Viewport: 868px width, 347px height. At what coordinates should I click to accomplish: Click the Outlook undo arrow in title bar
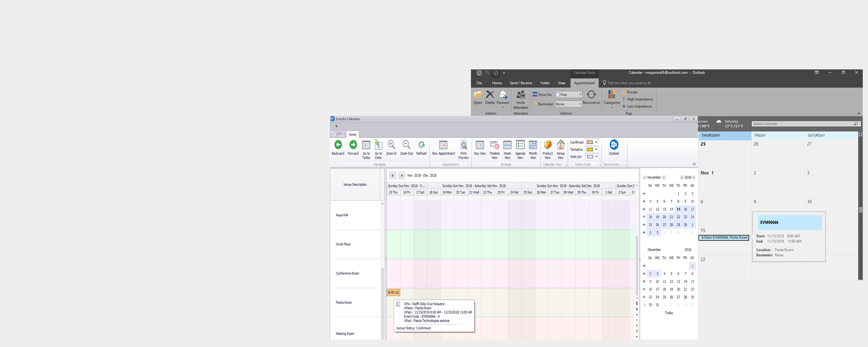pos(487,73)
